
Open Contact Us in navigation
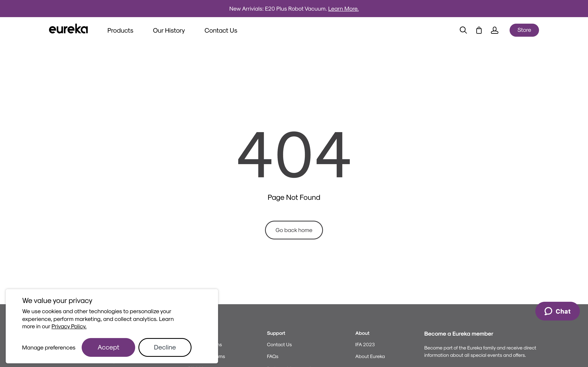click(221, 30)
